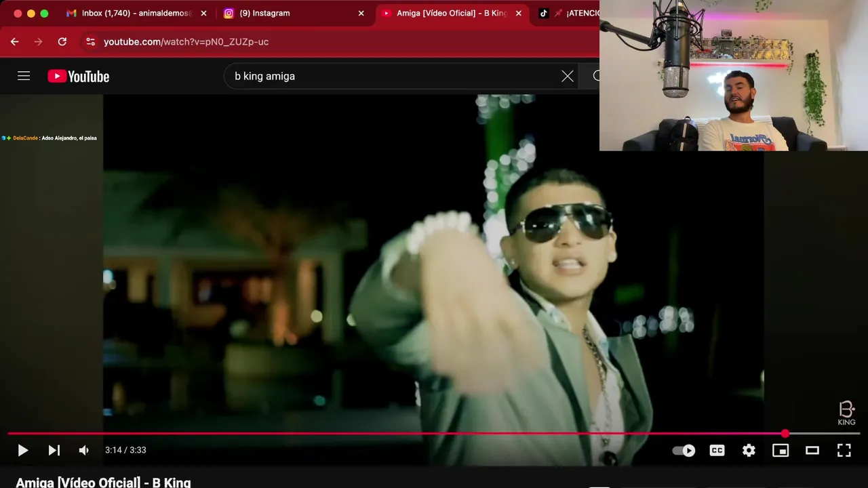
Task: Go forward using browser forward arrow
Action: coord(38,41)
